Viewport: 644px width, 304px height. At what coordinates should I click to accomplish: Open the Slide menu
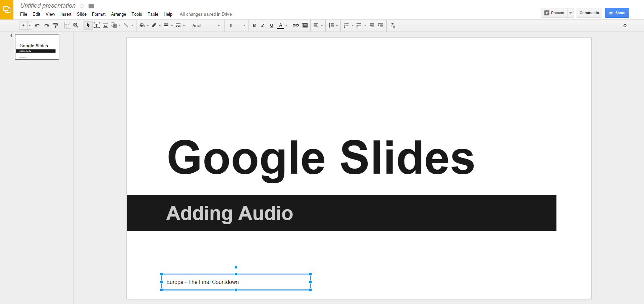coord(82,14)
